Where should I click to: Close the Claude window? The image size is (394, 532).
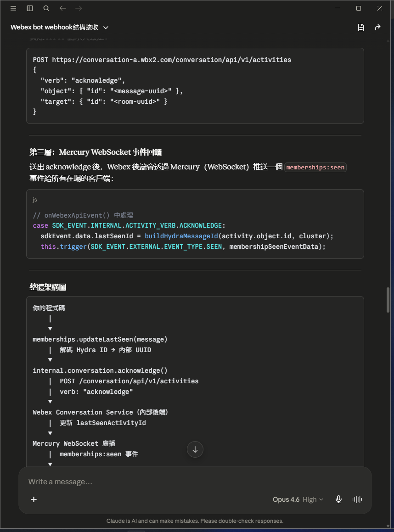(x=379, y=8)
